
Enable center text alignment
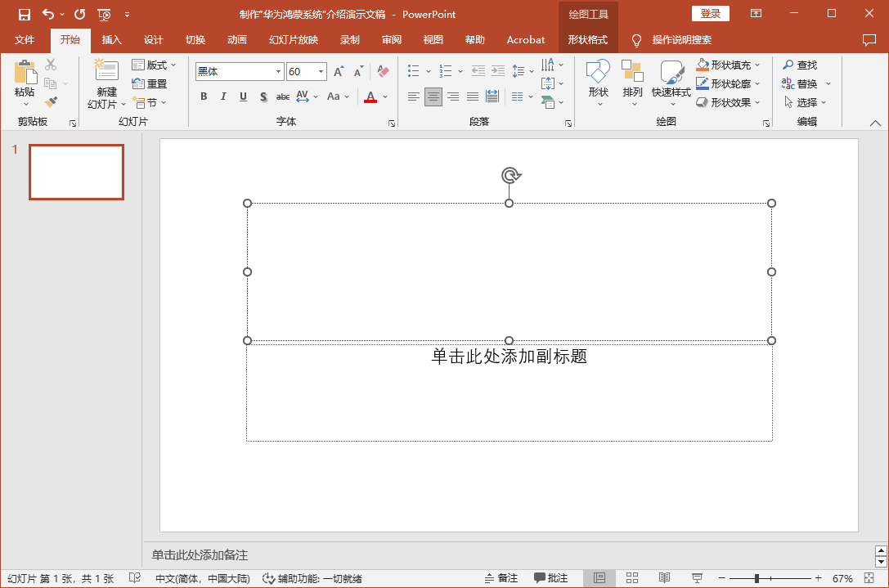click(x=433, y=97)
